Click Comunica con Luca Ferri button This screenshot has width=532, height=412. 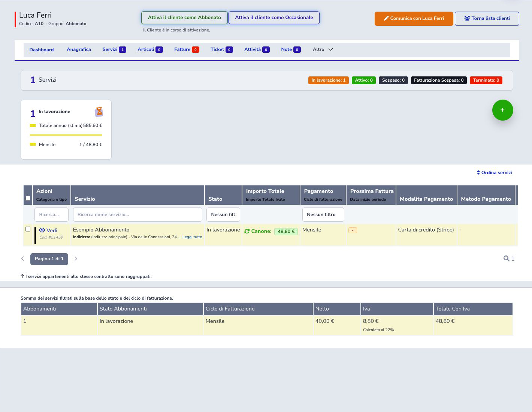(x=414, y=19)
